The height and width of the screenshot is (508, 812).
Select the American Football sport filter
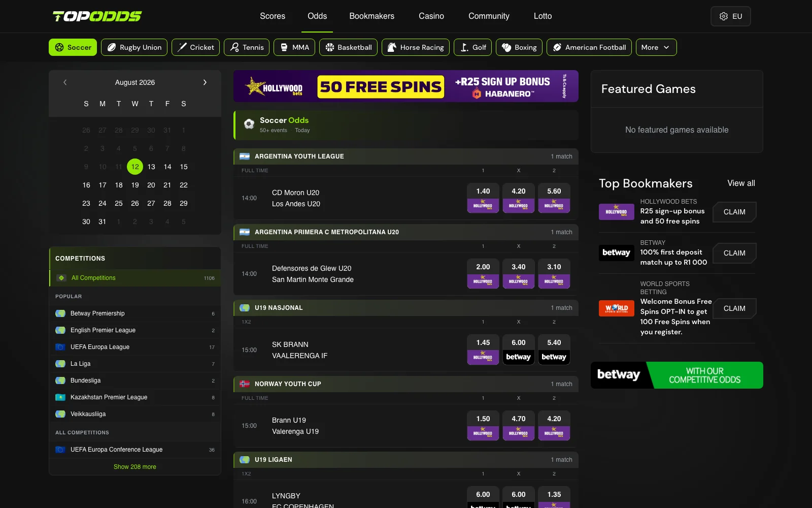point(589,47)
